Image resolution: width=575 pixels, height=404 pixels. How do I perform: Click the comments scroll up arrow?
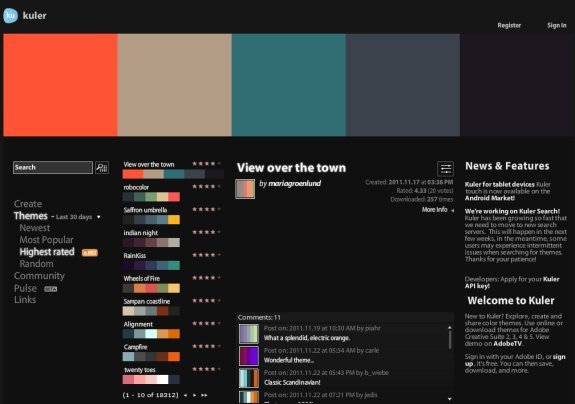click(x=450, y=327)
